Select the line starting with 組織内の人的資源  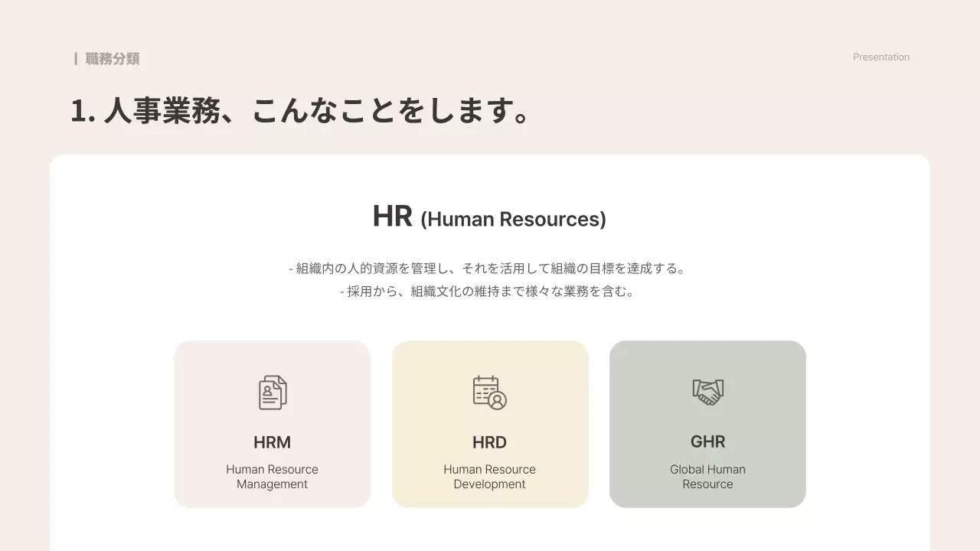tap(489, 269)
